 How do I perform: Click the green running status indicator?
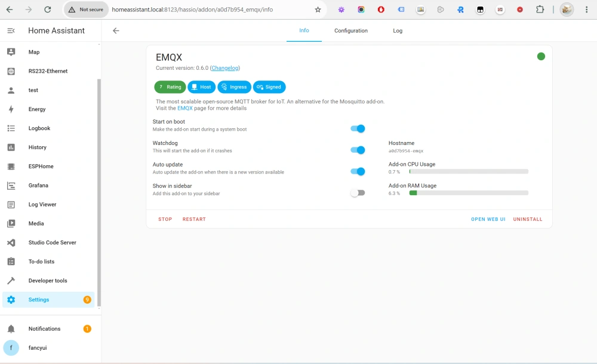tap(541, 56)
